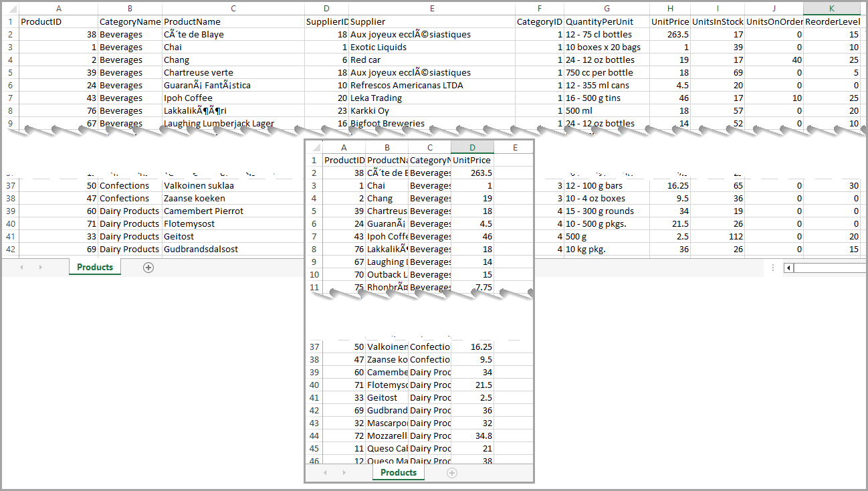The height and width of the screenshot is (491, 868).
Task: Click the left sheet navigation arrow
Action: click(x=21, y=267)
